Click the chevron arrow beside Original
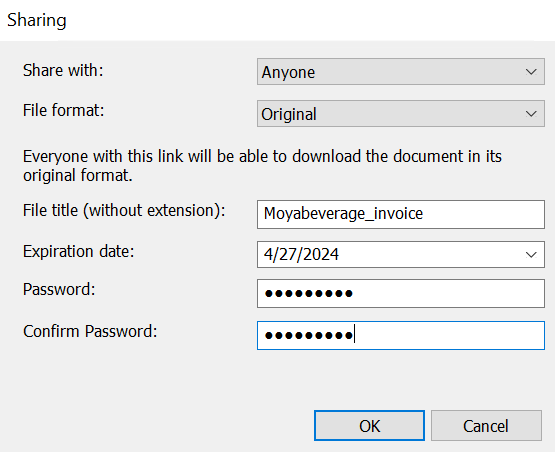Viewport: 555px width, 452px height. click(531, 114)
